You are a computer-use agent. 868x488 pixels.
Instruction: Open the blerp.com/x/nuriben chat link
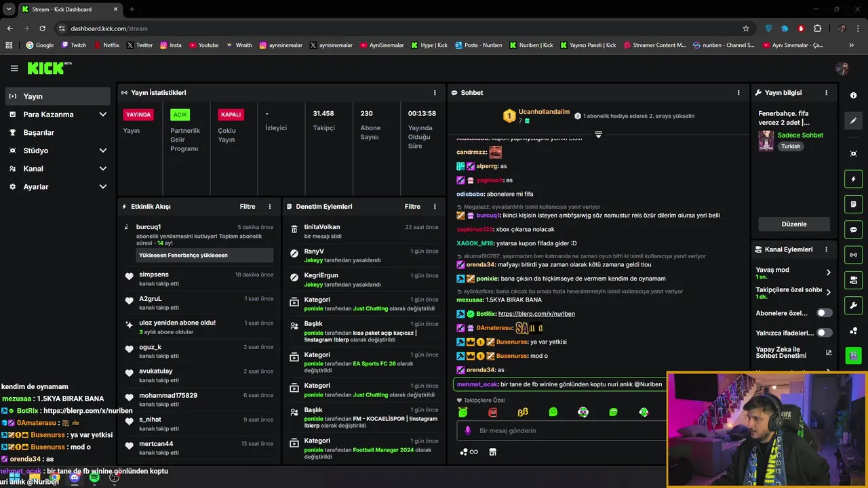coord(536,314)
